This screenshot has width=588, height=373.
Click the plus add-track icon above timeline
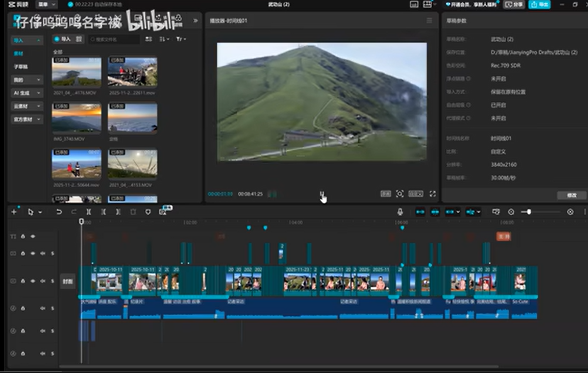(x=14, y=212)
